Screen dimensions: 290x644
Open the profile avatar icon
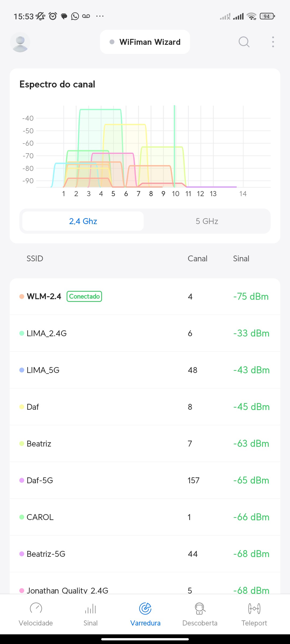click(20, 42)
